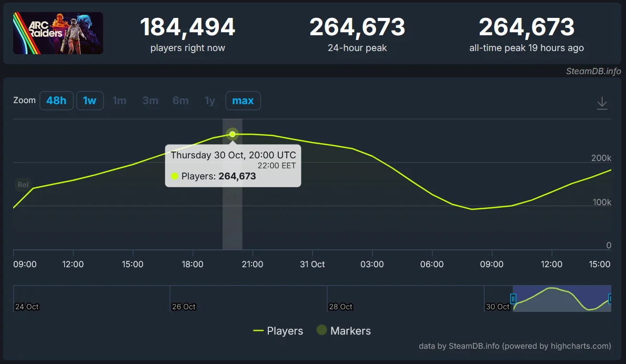This screenshot has height=364, width=626.
Task: Select the 3m zoom preset
Action: [150, 100]
